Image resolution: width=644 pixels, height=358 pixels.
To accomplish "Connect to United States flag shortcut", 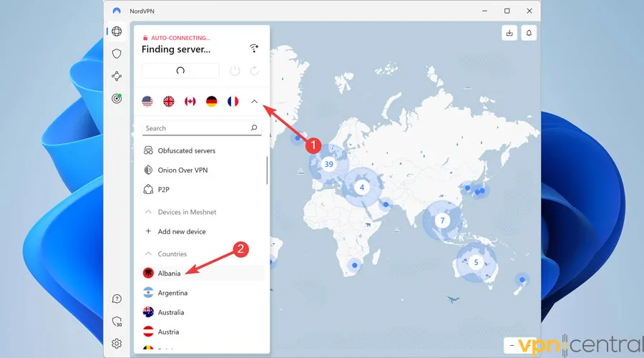I will click(147, 101).
